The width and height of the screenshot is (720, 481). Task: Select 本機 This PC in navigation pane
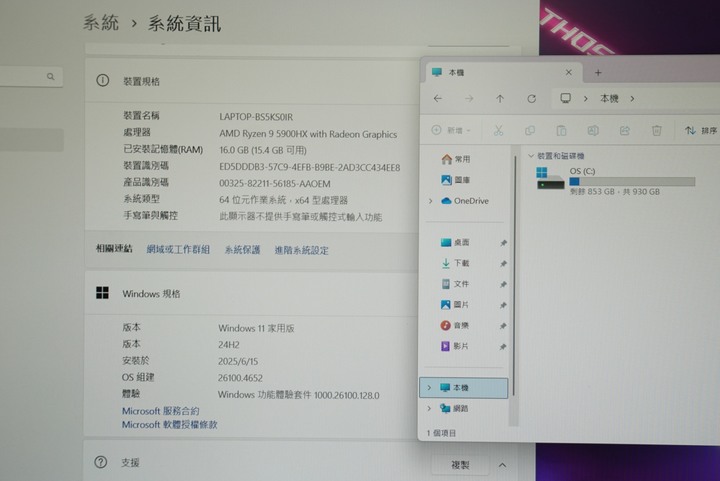[464, 388]
